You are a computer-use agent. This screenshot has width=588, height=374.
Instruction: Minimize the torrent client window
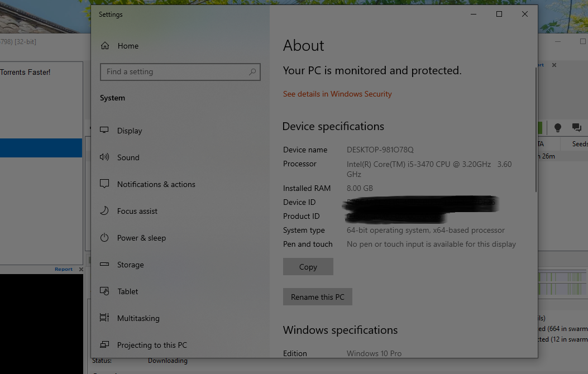(x=558, y=42)
